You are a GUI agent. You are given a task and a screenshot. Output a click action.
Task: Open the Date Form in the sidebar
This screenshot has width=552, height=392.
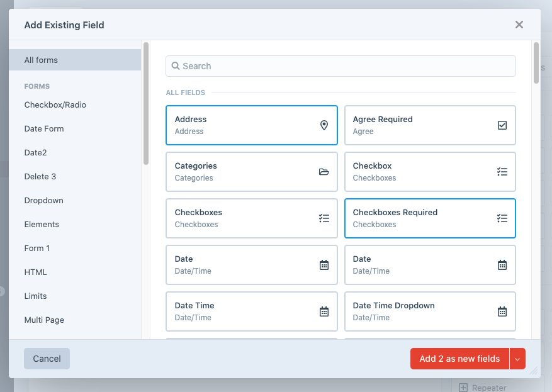pos(44,129)
